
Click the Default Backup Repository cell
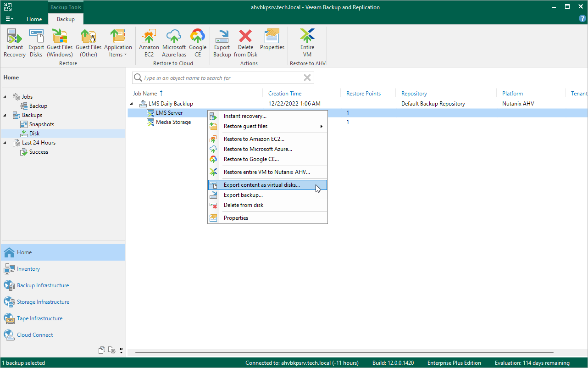coord(433,104)
